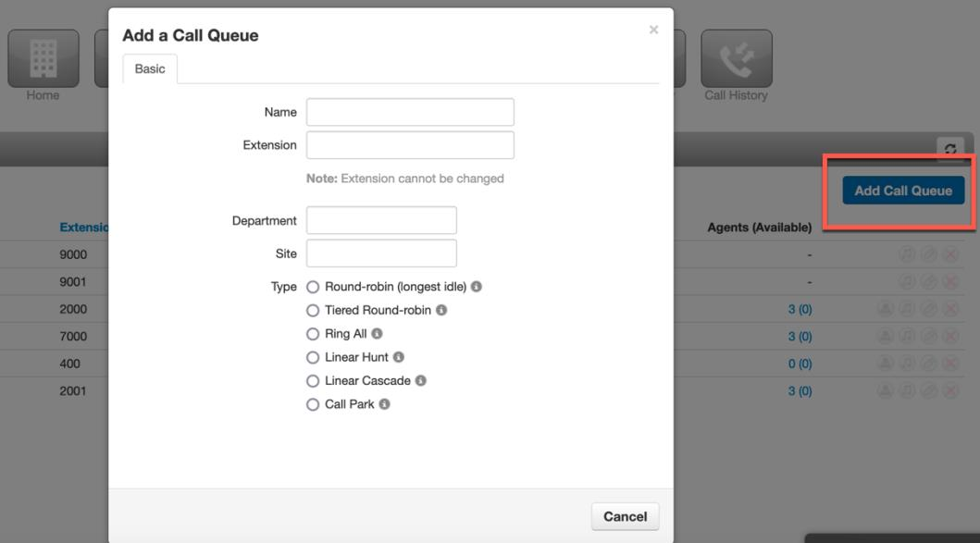Click the refresh icon above Add Call Queue

click(950, 149)
